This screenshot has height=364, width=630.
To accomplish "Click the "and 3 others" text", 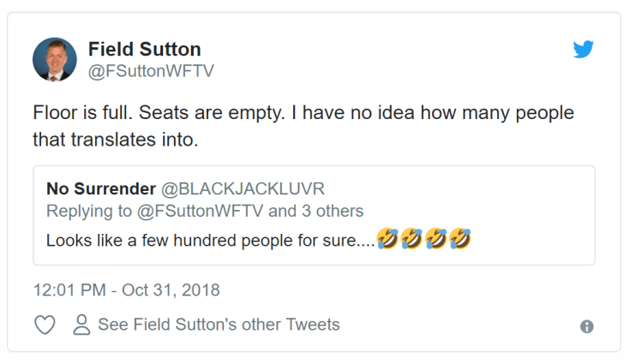I will (321, 211).
